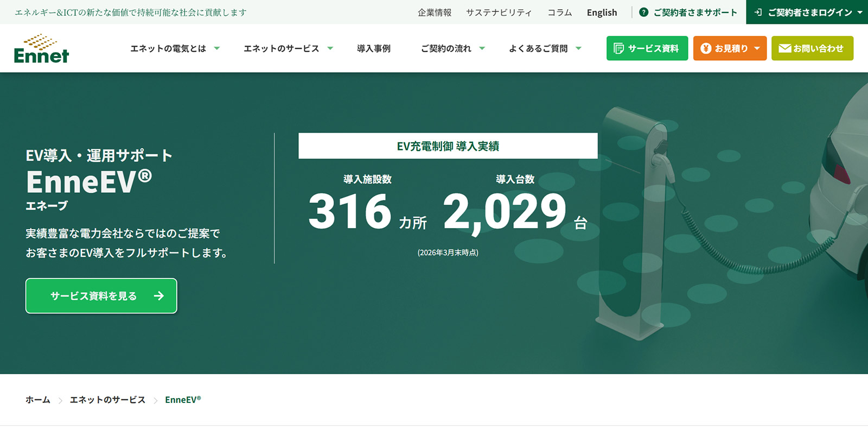Open the ご契約者さまログイン dropdown caret

coord(860,12)
